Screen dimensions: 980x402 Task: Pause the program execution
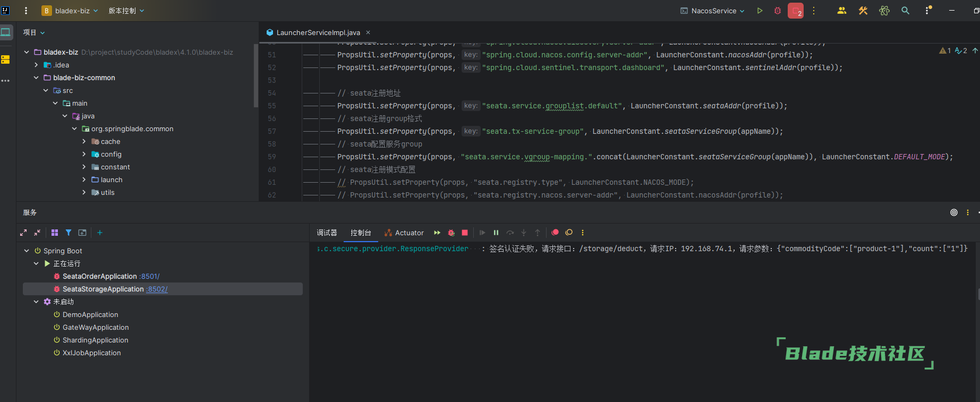pyautogui.click(x=496, y=233)
